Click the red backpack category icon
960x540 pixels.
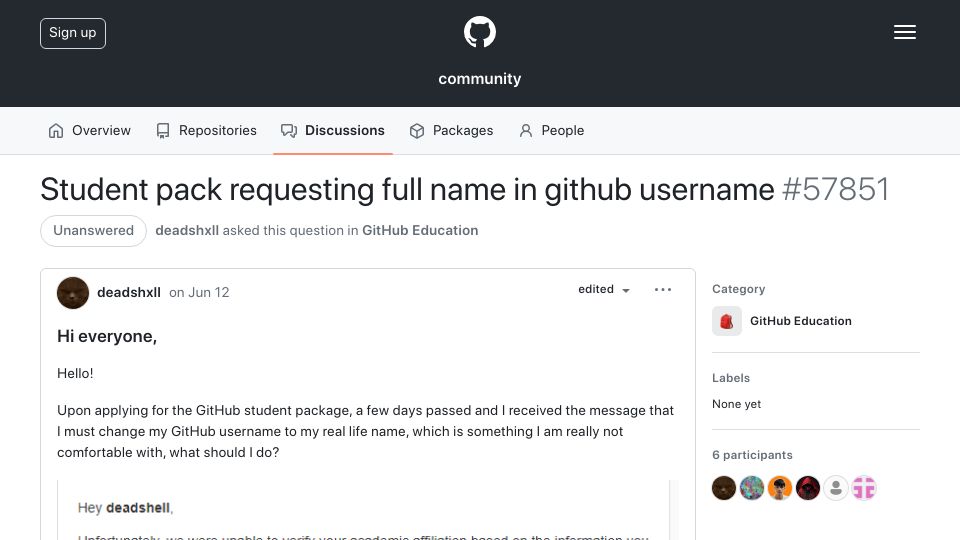727,321
